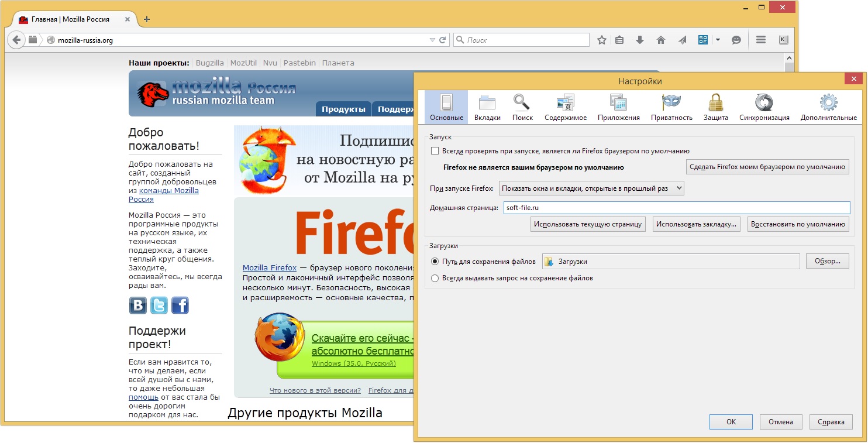Click the Обзор browse button
The width and height of the screenshot is (868, 443).
828,261
